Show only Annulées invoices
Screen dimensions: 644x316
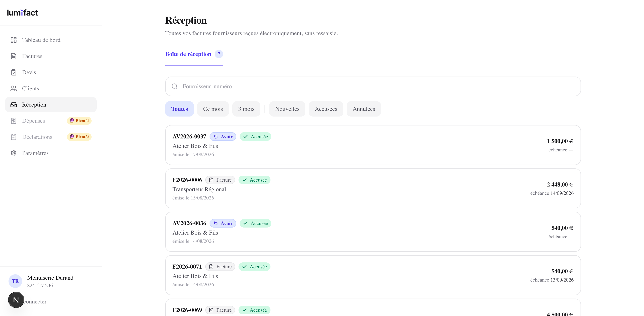point(364,109)
